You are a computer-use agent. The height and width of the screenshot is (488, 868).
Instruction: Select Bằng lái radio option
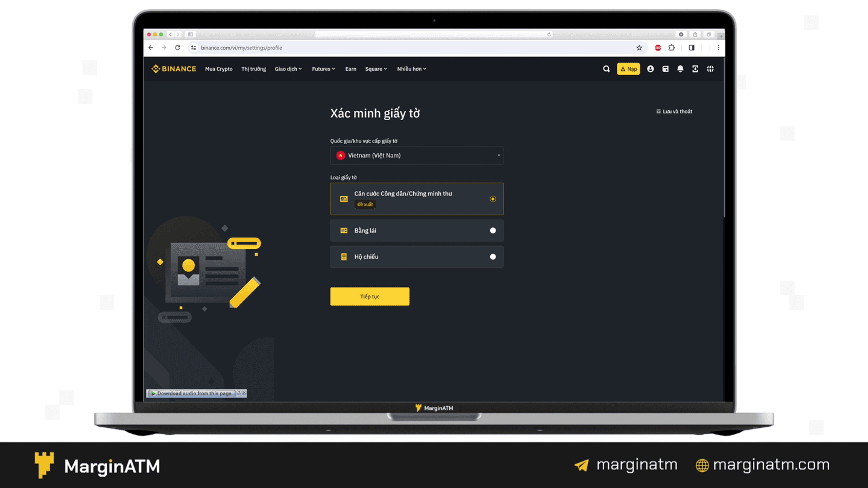click(493, 230)
